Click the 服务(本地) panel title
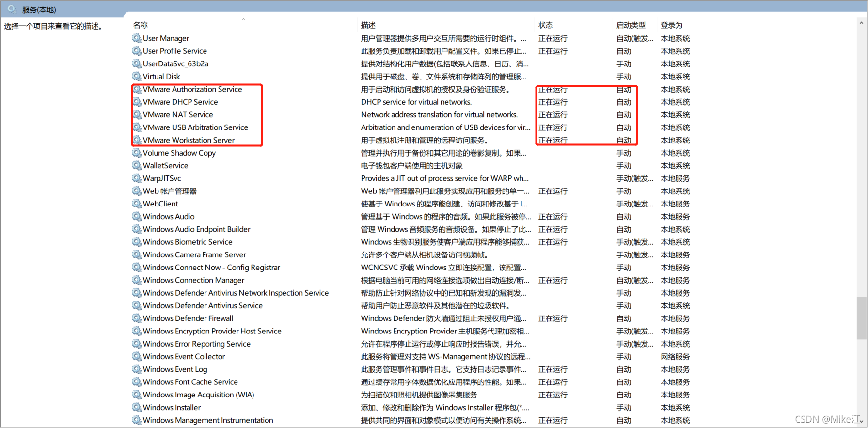This screenshot has width=868, height=428. [39, 9]
